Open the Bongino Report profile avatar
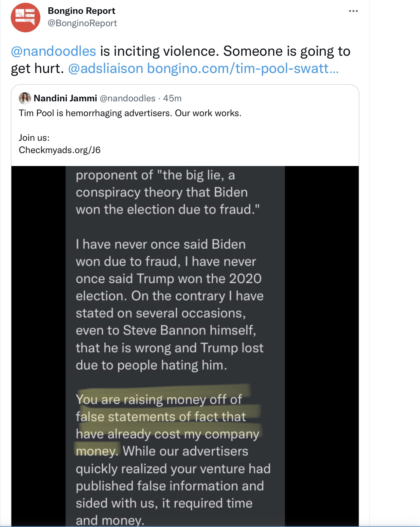 pyautogui.click(x=26, y=18)
